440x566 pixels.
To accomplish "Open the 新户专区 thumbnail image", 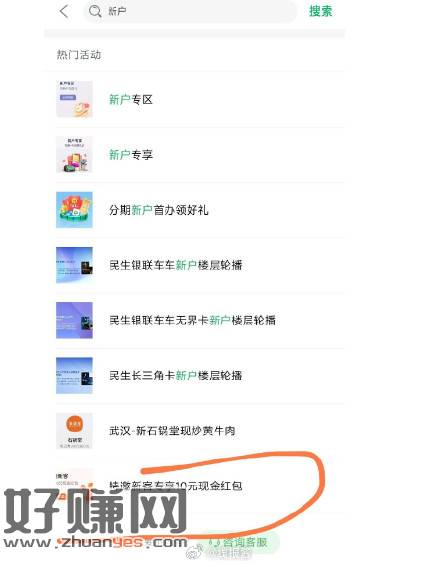I will point(74,99).
